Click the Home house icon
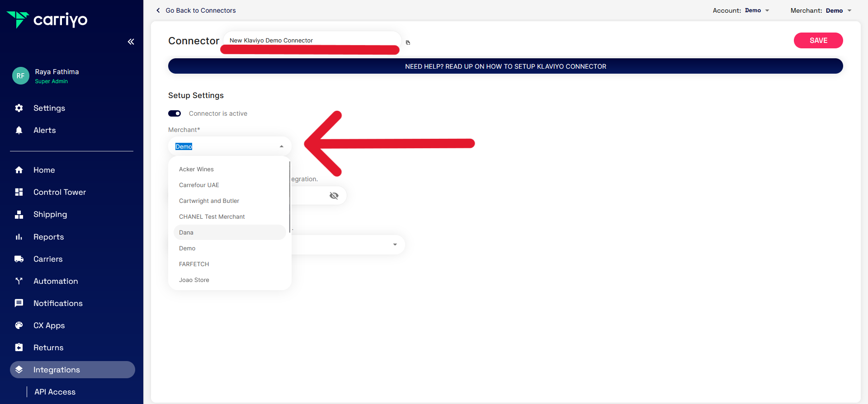The height and width of the screenshot is (404, 868). [x=19, y=170]
